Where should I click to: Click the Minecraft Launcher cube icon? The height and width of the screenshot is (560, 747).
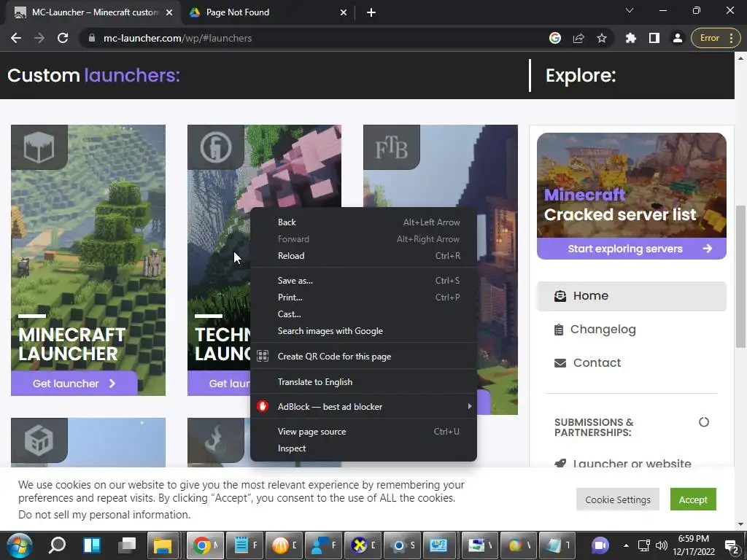[x=39, y=147]
